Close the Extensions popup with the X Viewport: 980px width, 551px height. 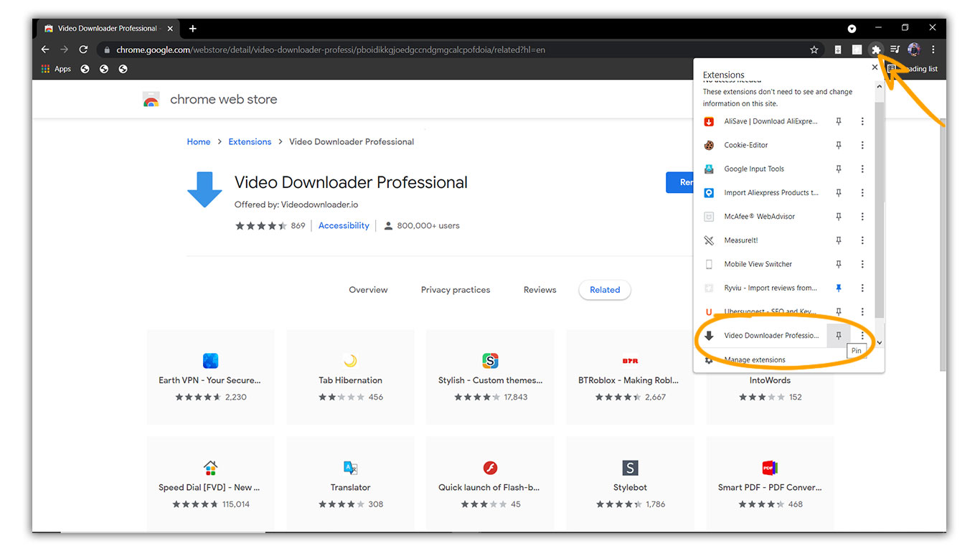[875, 67]
